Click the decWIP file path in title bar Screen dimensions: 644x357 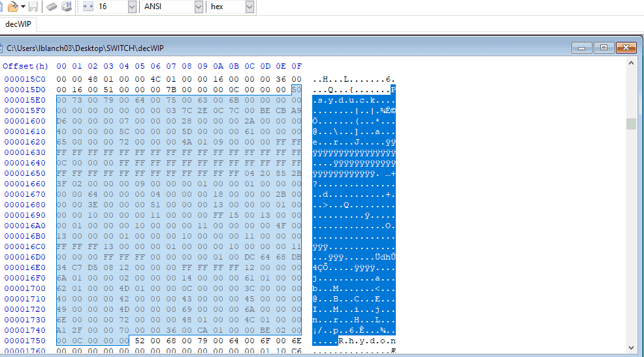(x=85, y=48)
